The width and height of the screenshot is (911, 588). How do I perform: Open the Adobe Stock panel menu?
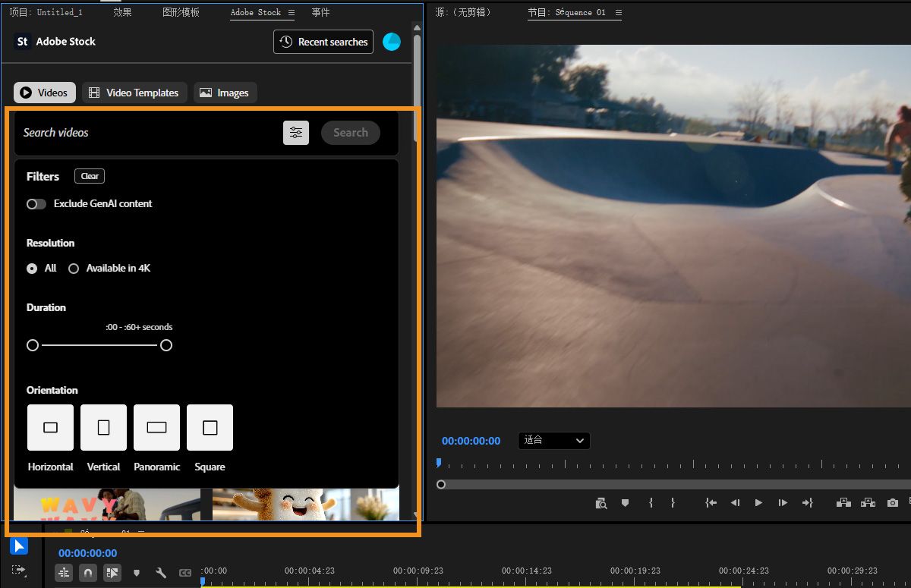click(292, 12)
